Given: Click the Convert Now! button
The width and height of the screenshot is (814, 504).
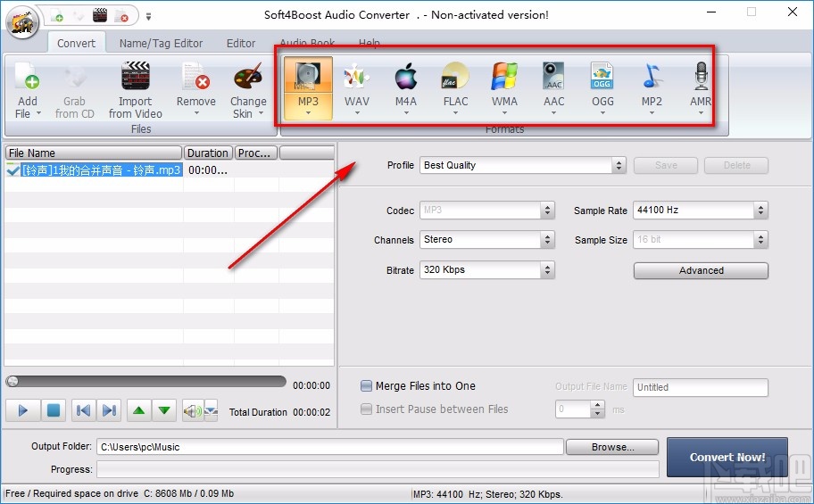Looking at the screenshot, I should coord(727,457).
